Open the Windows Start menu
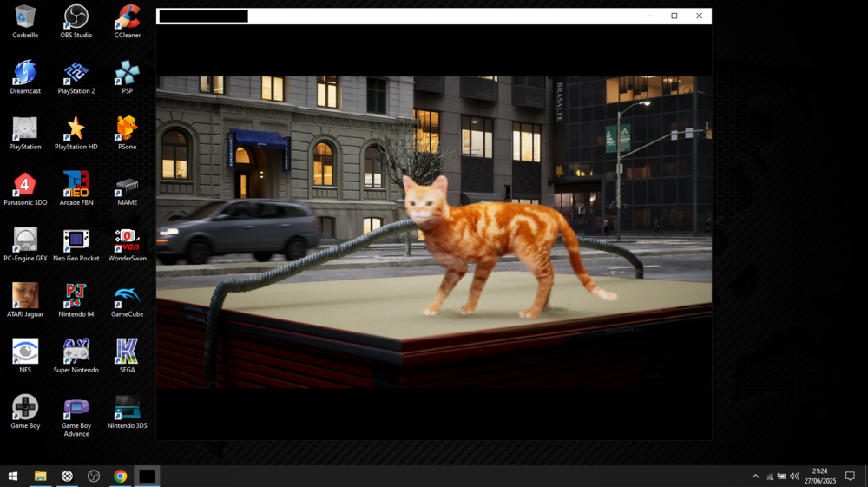This screenshot has width=868, height=487. point(13,477)
